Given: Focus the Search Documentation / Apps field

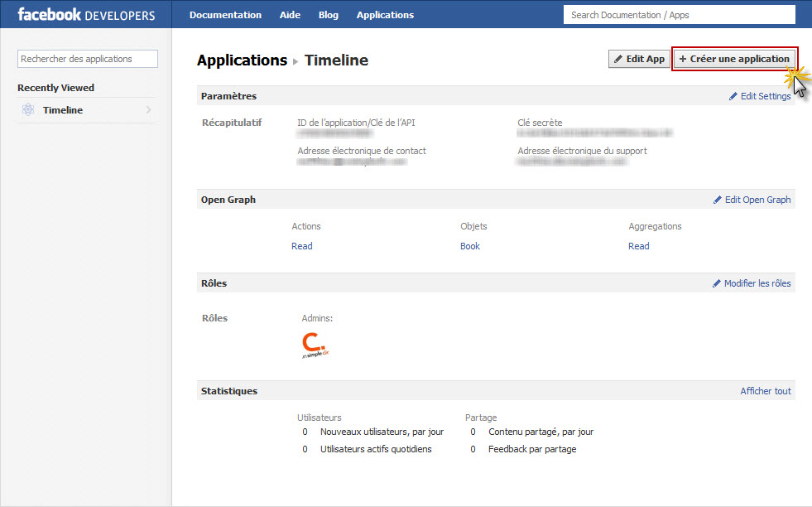Looking at the screenshot, I should (x=679, y=15).
